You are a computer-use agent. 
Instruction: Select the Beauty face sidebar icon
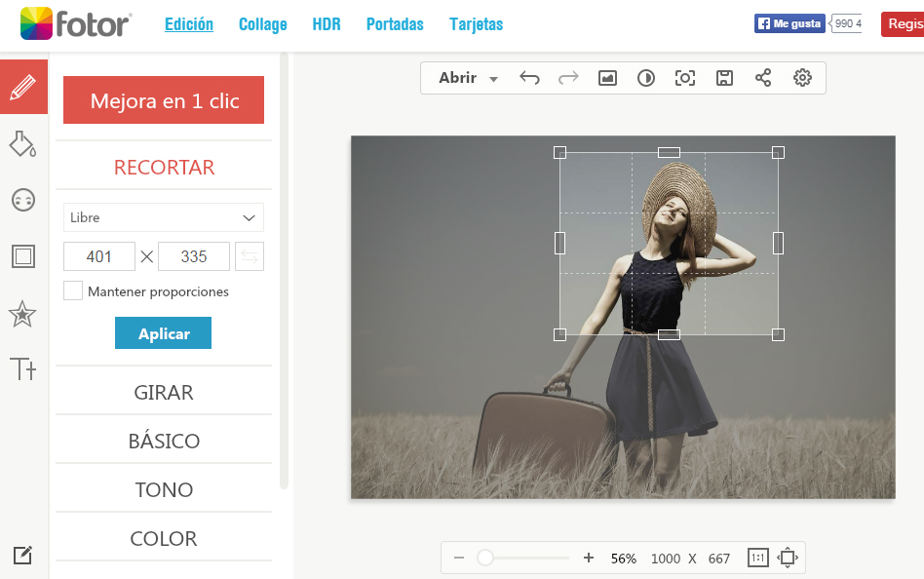point(22,200)
